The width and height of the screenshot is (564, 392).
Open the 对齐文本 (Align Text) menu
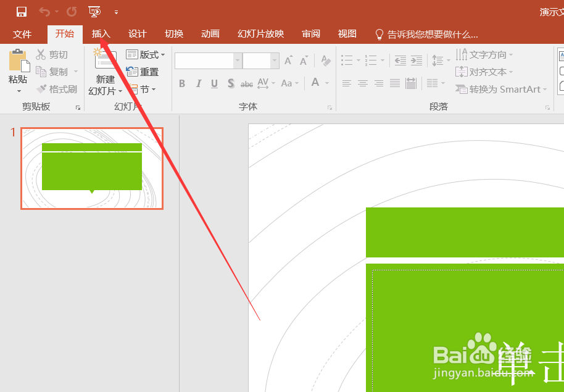[x=484, y=72]
